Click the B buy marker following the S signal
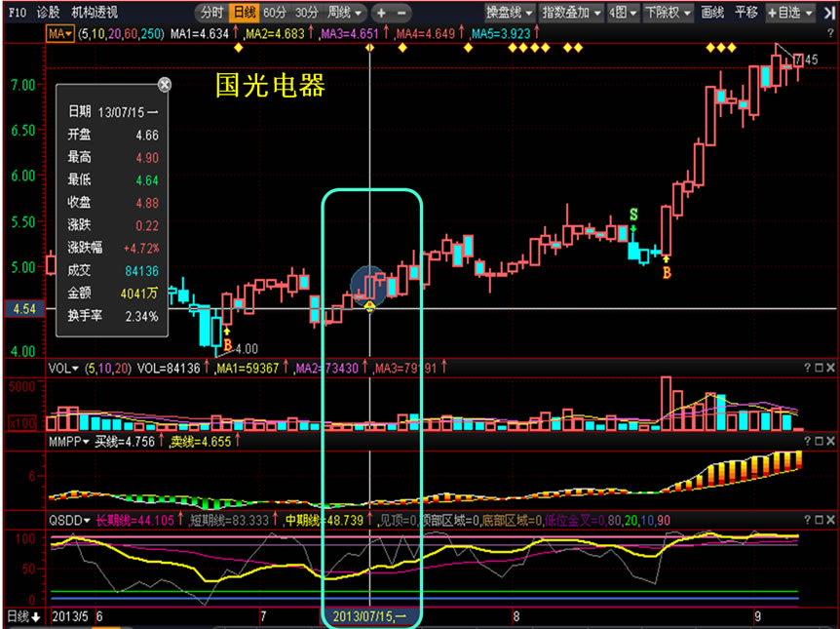 point(667,273)
